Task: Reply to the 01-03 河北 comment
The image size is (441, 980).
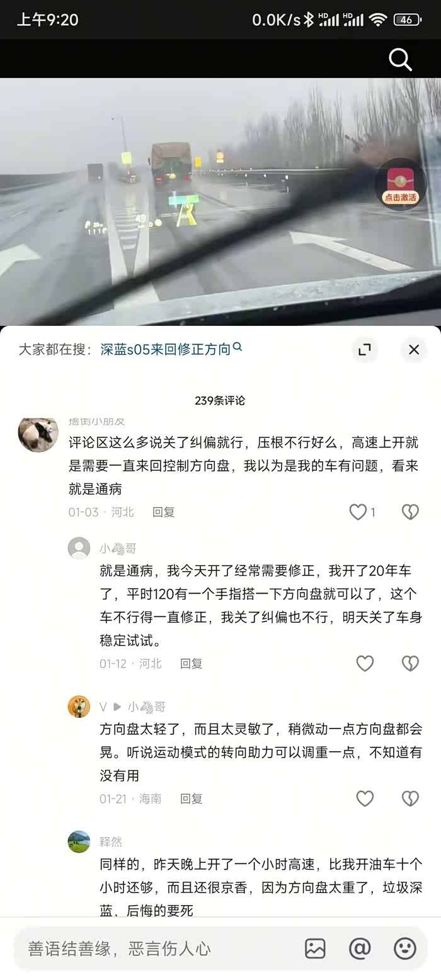Action: (163, 512)
